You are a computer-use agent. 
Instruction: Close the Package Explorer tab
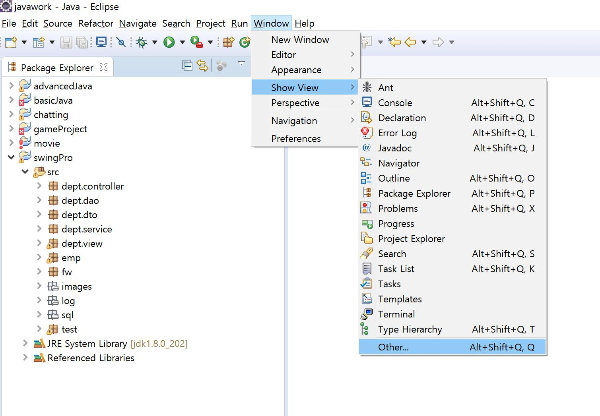(x=103, y=67)
